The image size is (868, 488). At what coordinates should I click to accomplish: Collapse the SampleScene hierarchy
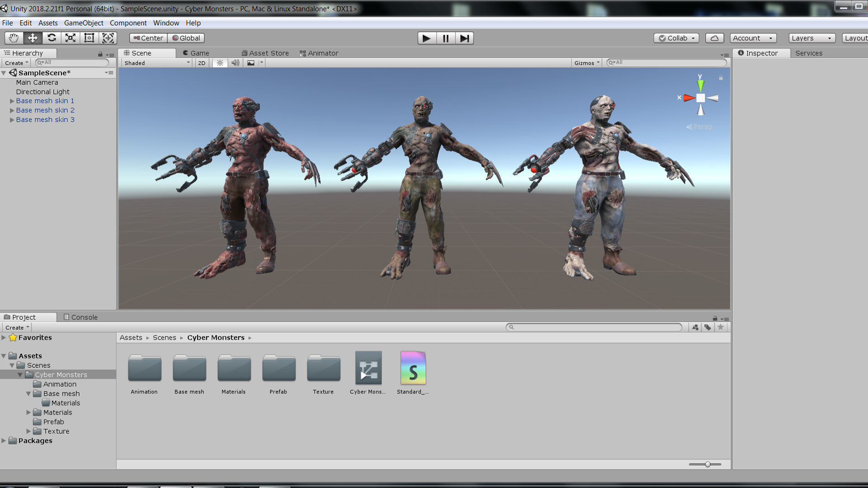4,73
